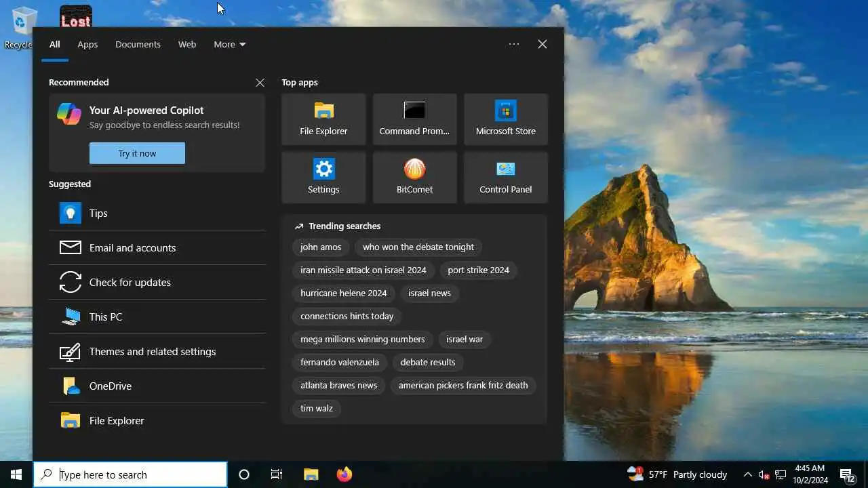Select port strike 2024 trending search
Viewport: 868px width, 488px height.
[x=478, y=270]
